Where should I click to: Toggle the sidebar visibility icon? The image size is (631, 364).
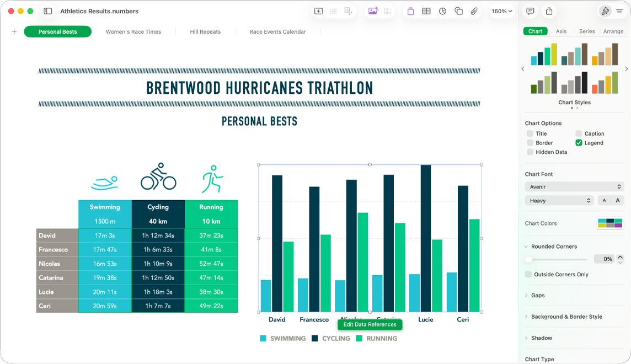pos(48,11)
